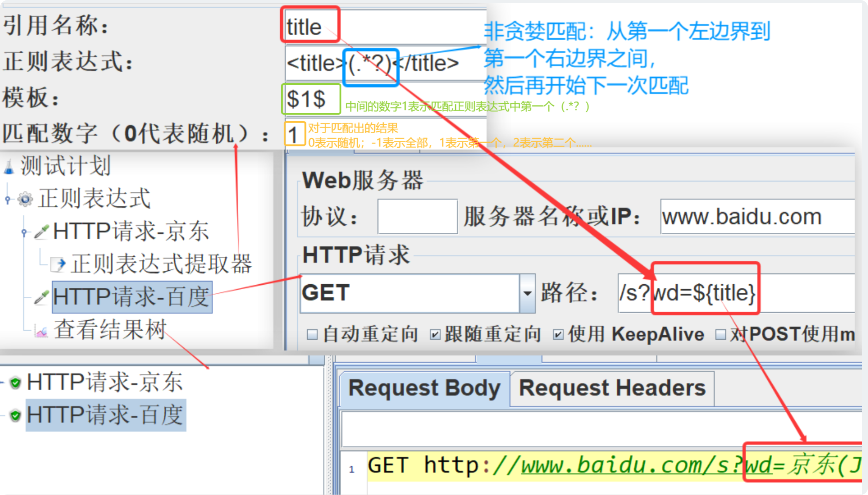868x495 pixels.
Task: Switch to the Request Headers tab
Action: (612, 388)
